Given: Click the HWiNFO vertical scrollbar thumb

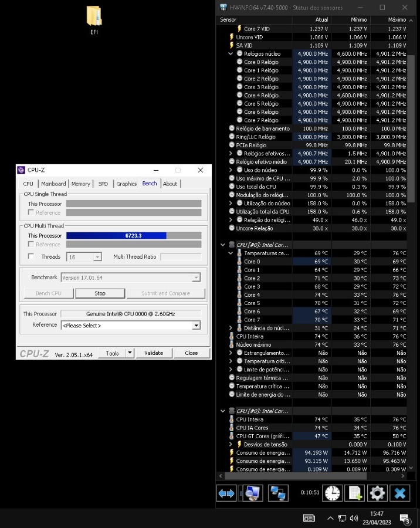Looking at the screenshot, I should click(411, 129).
